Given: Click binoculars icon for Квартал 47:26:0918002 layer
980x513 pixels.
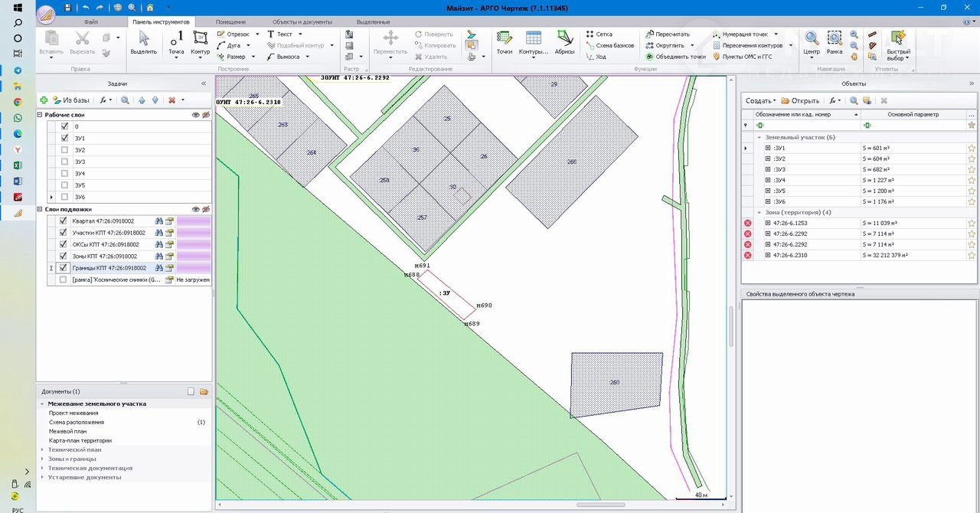Looking at the screenshot, I should [159, 221].
